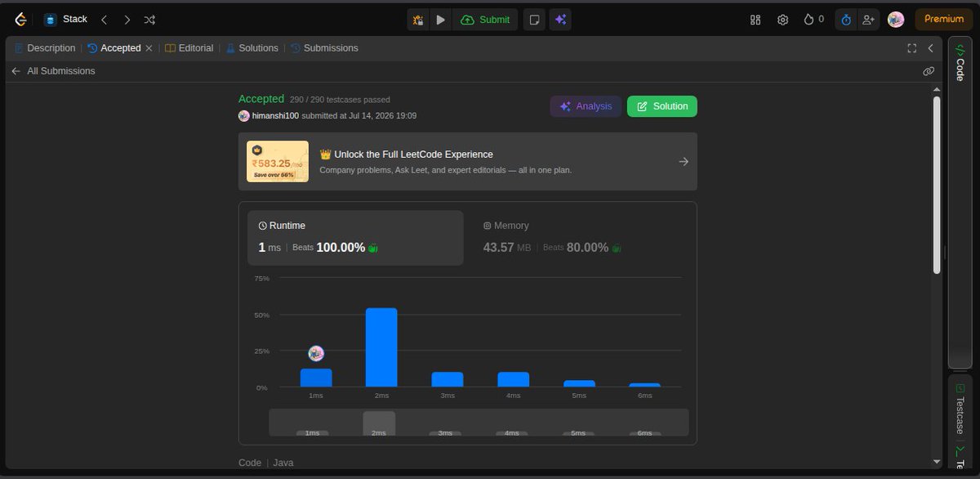This screenshot has width=980, height=479.
Task: Click the green Solution button
Action: point(662,106)
